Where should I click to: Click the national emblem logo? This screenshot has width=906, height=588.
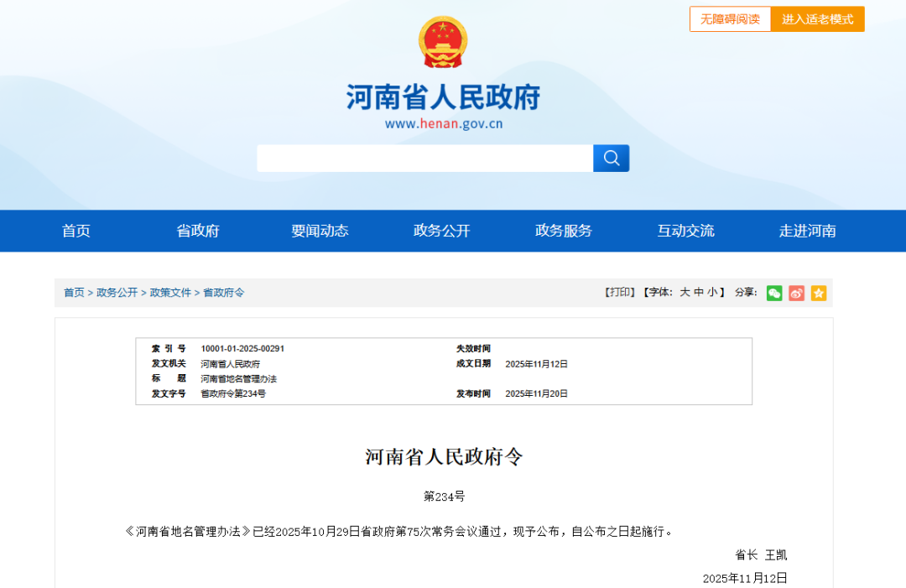443,42
